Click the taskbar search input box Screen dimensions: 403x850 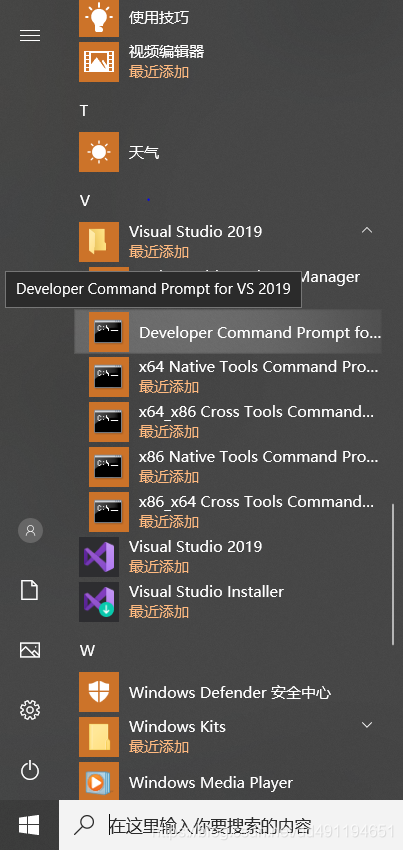tap(231, 825)
